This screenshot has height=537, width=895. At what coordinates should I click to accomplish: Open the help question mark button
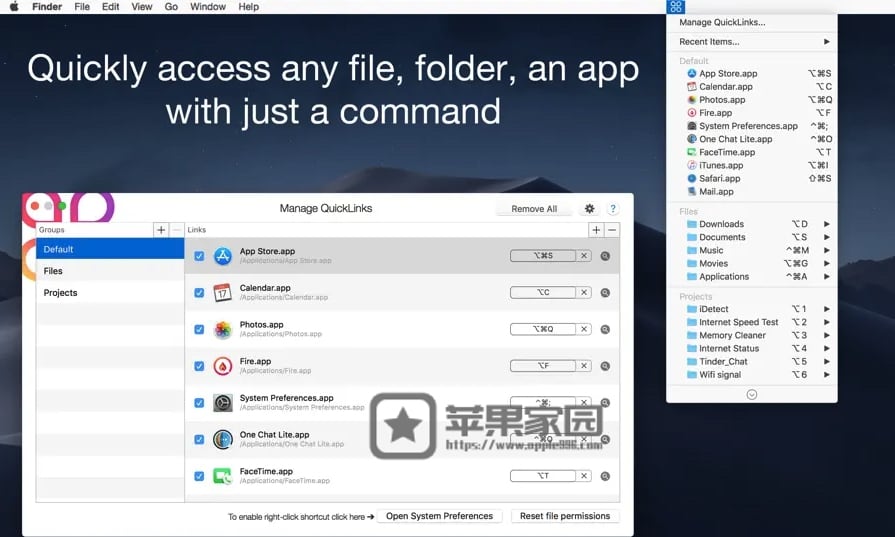click(612, 209)
